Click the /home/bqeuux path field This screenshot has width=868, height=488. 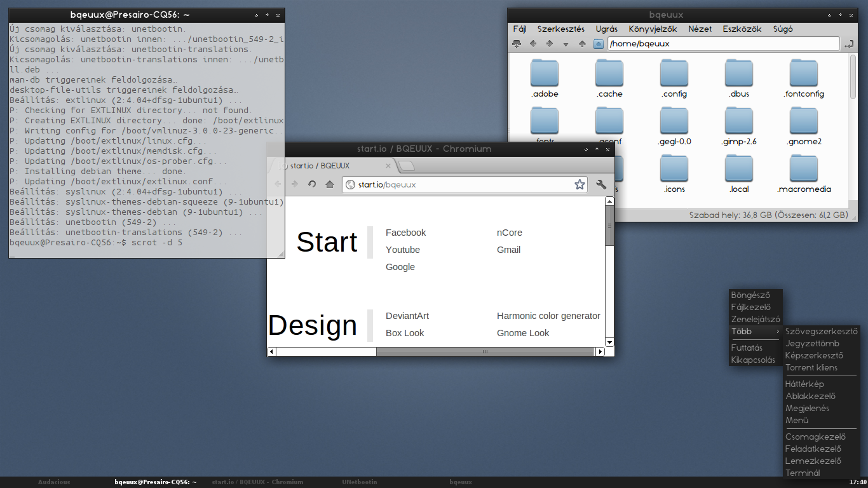tap(724, 44)
